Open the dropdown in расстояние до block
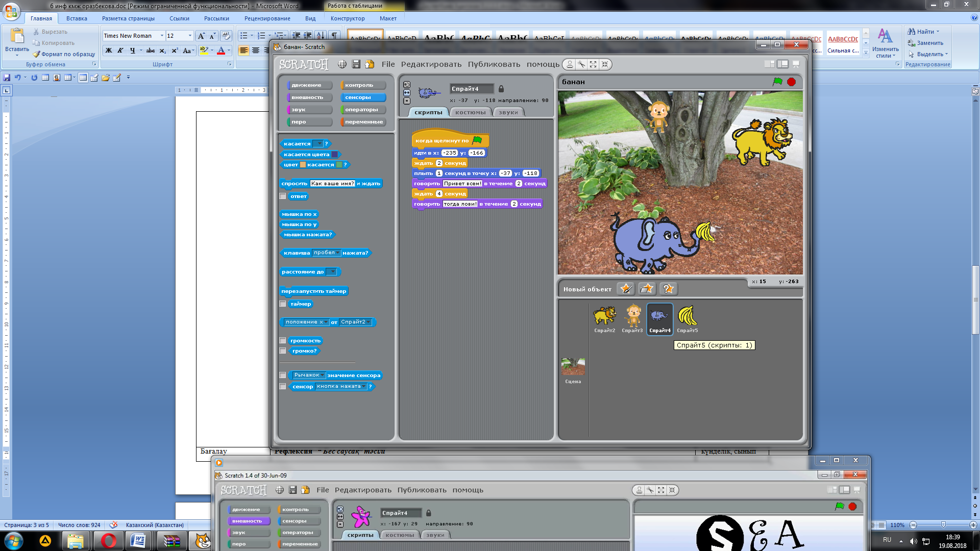980x551 pixels. [x=332, y=272]
